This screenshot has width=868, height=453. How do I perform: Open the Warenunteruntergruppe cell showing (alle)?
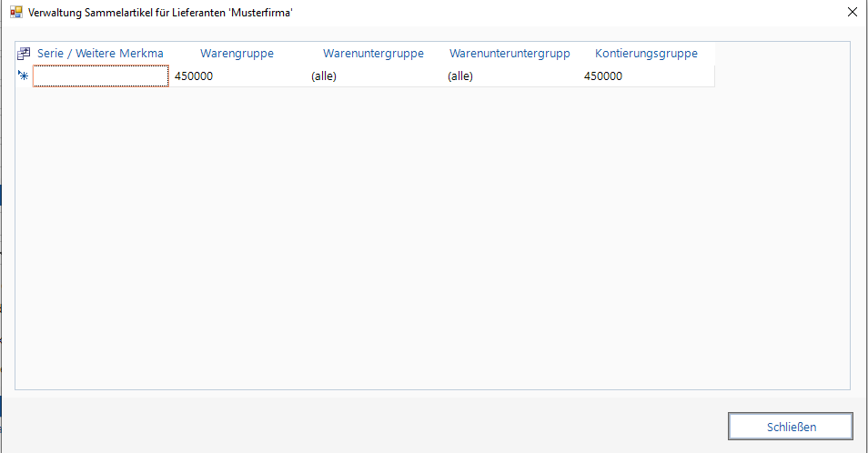[510, 76]
